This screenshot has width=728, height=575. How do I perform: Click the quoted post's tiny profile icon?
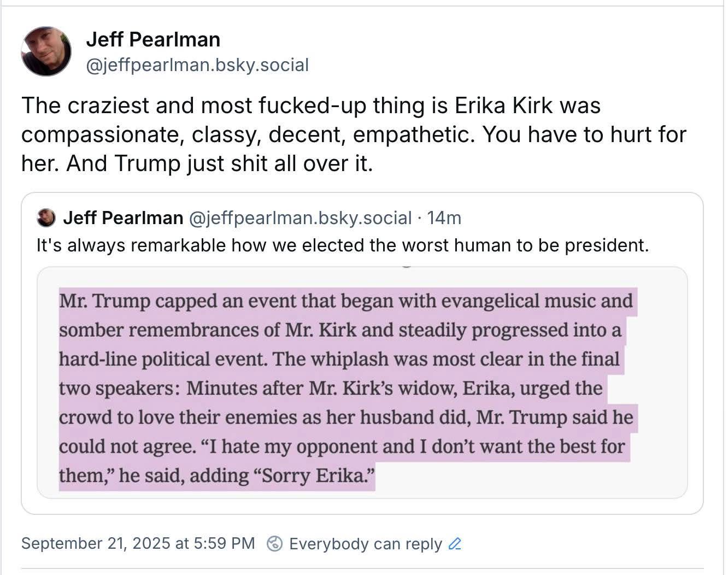point(45,218)
